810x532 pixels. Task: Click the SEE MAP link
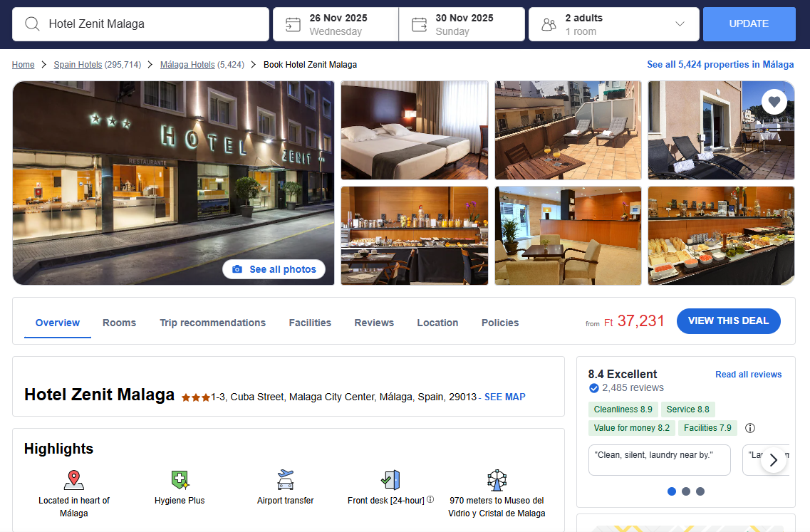[504, 397]
